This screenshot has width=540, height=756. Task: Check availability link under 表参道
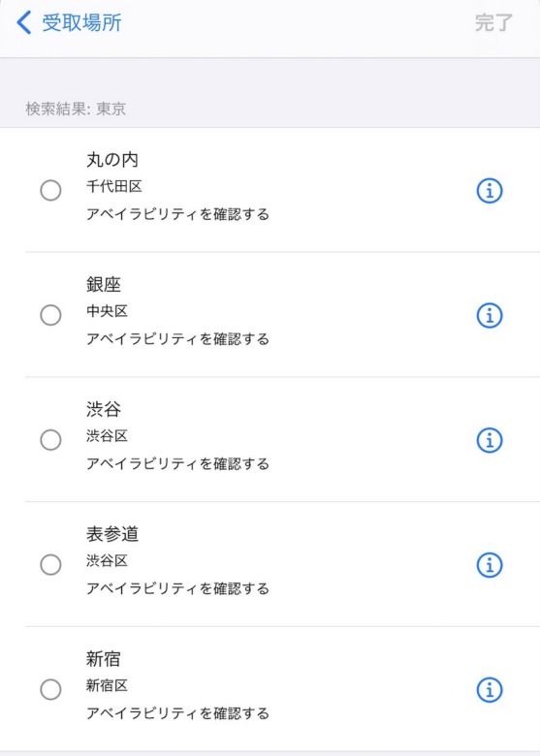coord(177,588)
